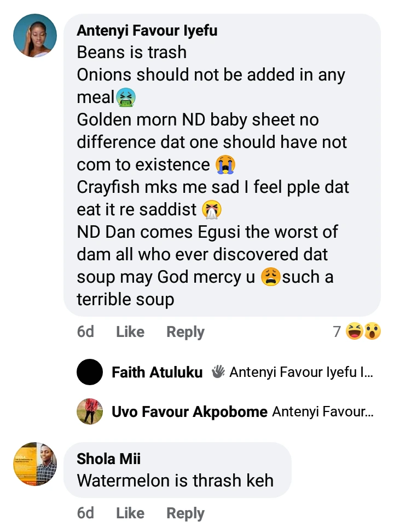Reply to Antenyi Favour Iyefu's comment
The image size is (394, 532).
pos(186,331)
